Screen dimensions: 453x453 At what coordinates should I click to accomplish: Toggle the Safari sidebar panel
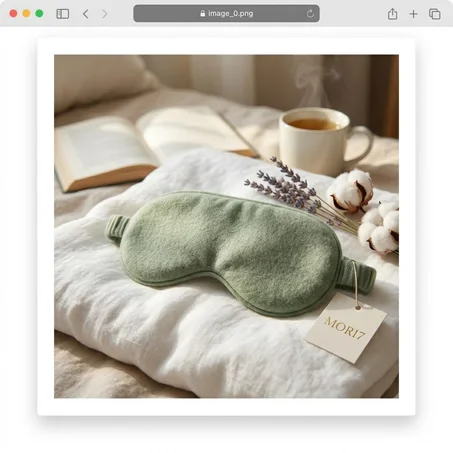click(63, 14)
